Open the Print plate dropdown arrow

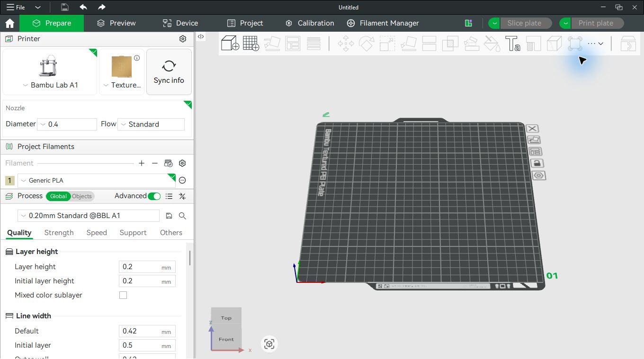565,23
